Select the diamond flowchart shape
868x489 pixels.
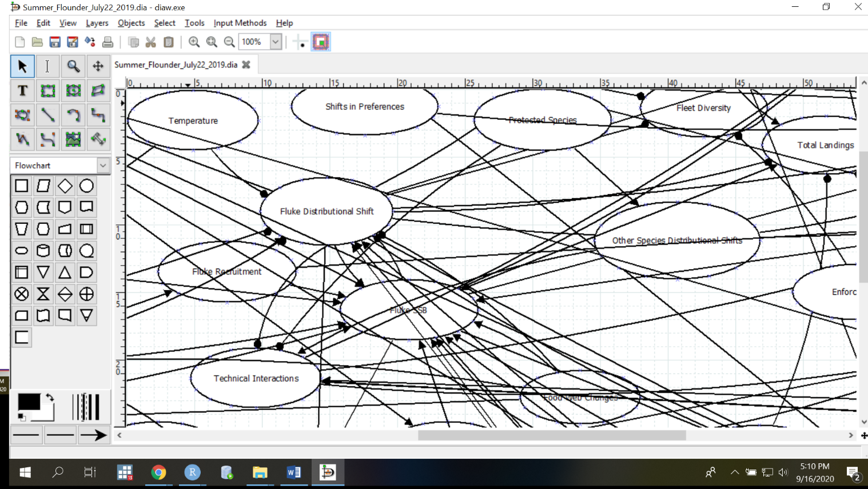pyautogui.click(x=65, y=186)
